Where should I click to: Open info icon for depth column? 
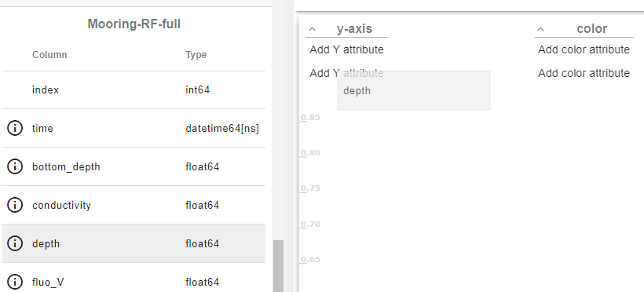(x=15, y=243)
